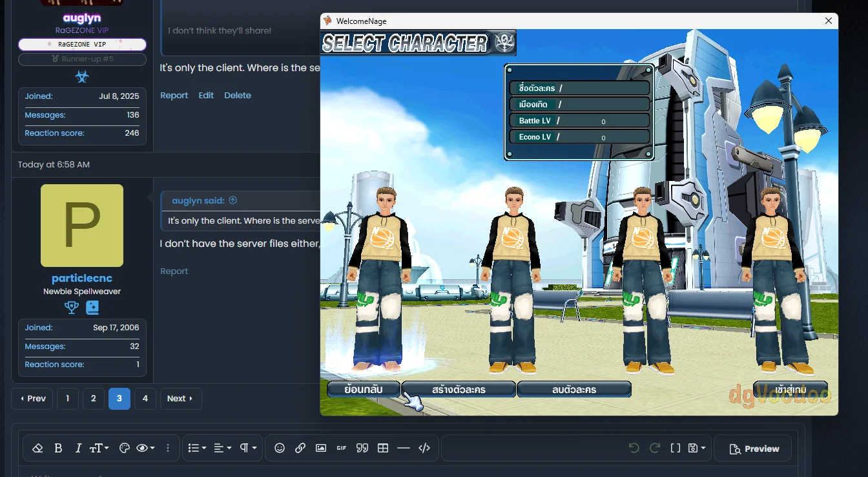
Task: Insert a quote block with the quote icon
Action: [x=362, y=448]
